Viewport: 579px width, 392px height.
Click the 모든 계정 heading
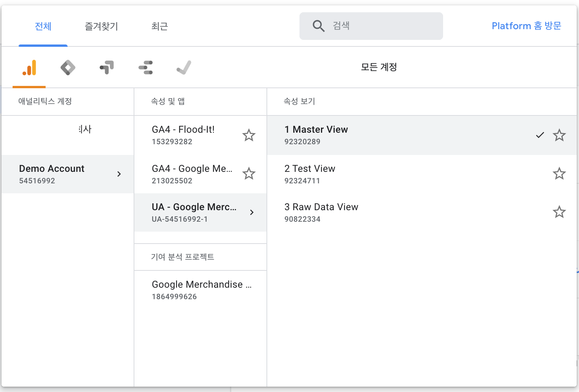tap(379, 67)
